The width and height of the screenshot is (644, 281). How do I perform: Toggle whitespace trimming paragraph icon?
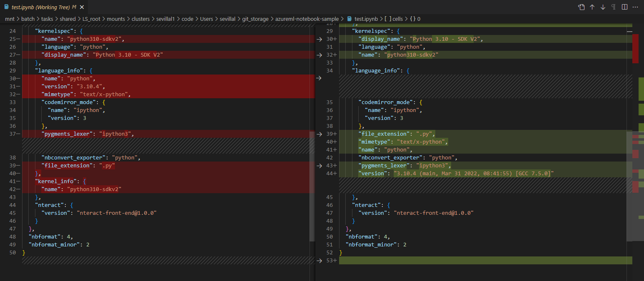tap(614, 7)
